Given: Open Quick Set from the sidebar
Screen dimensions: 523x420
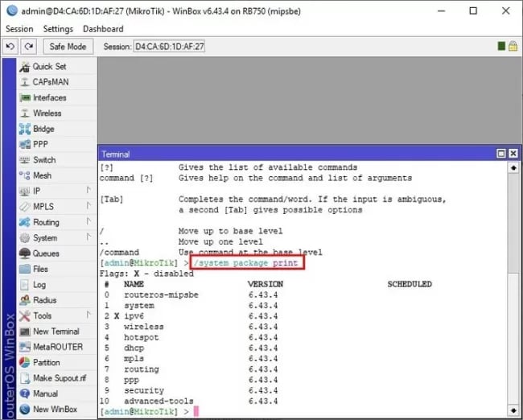Looking at the screenshot, I should 56,67.
